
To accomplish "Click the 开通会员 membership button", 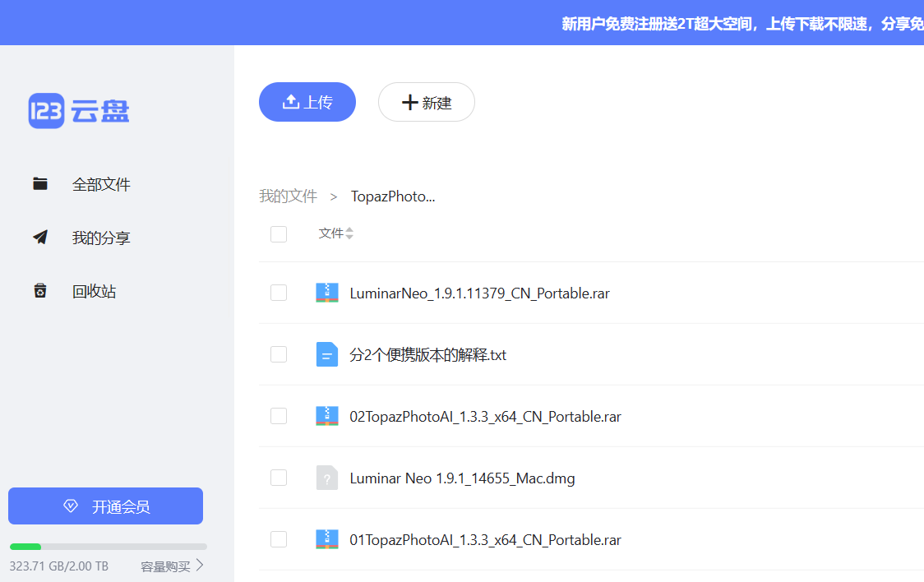I will [x=105, y=506].
